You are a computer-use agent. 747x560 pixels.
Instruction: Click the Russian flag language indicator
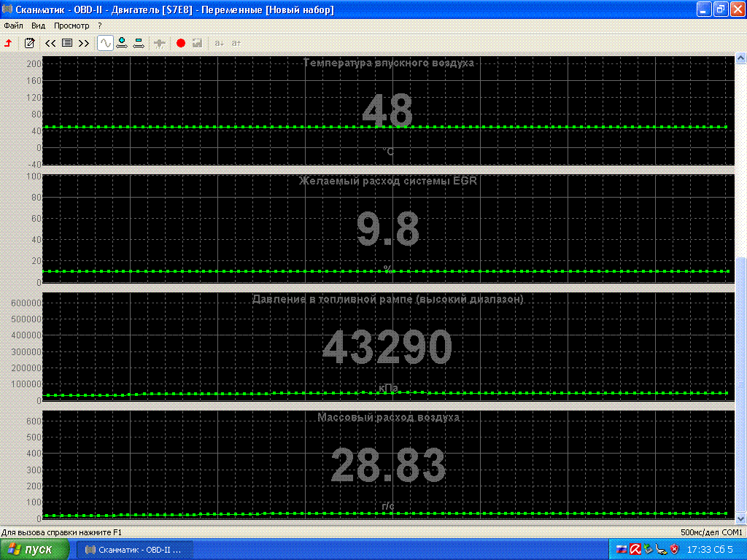pyautogui.click(x=622, y=549)
